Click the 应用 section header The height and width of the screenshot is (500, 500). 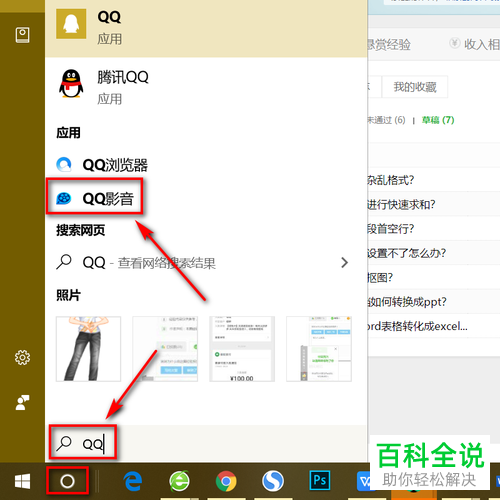(x=68, y=133)
